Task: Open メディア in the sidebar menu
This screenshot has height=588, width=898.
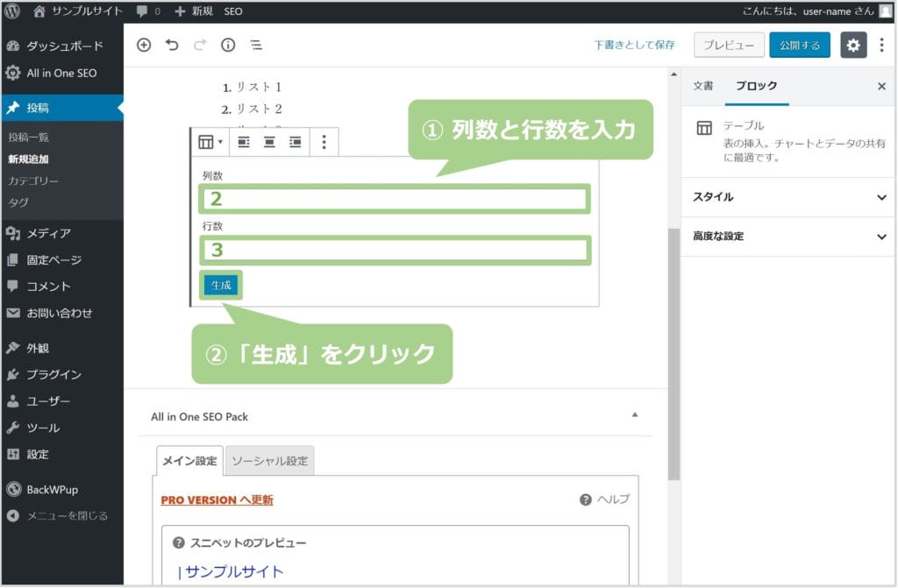Action: pyautogui.click(x=48, y=233)
